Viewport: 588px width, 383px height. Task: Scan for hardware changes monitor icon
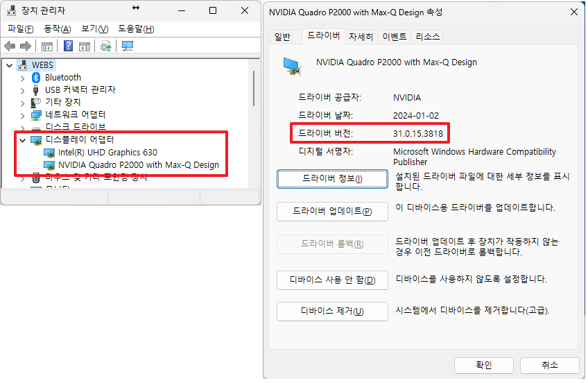click(x=128, y=46)
